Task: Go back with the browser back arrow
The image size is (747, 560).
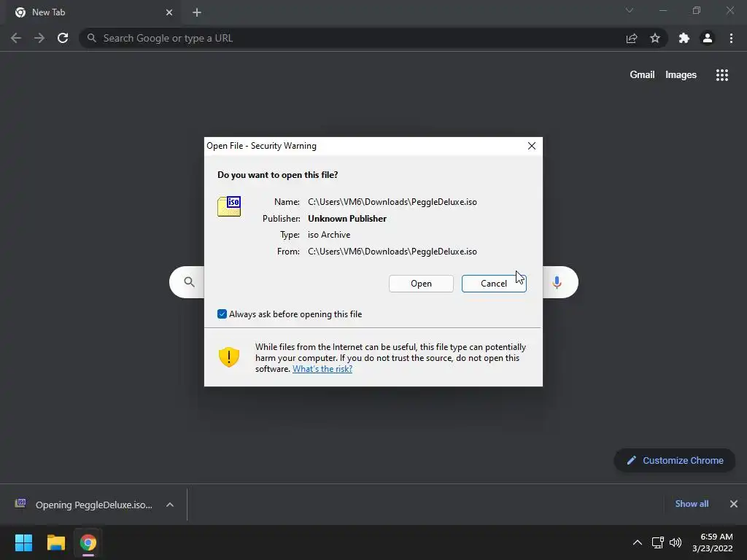Action: click(16, 38)
